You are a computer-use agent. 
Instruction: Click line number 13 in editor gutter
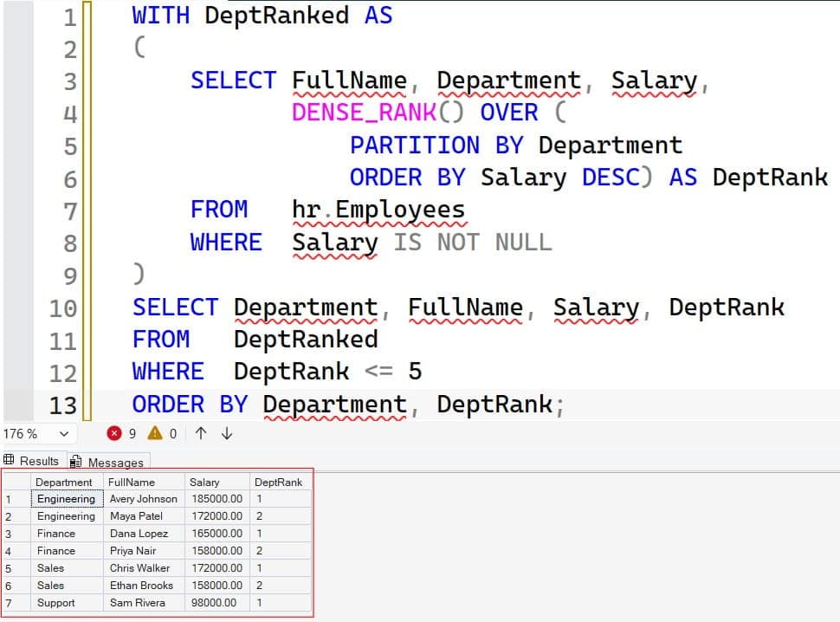pyautogui.click(x=63, y=405)
